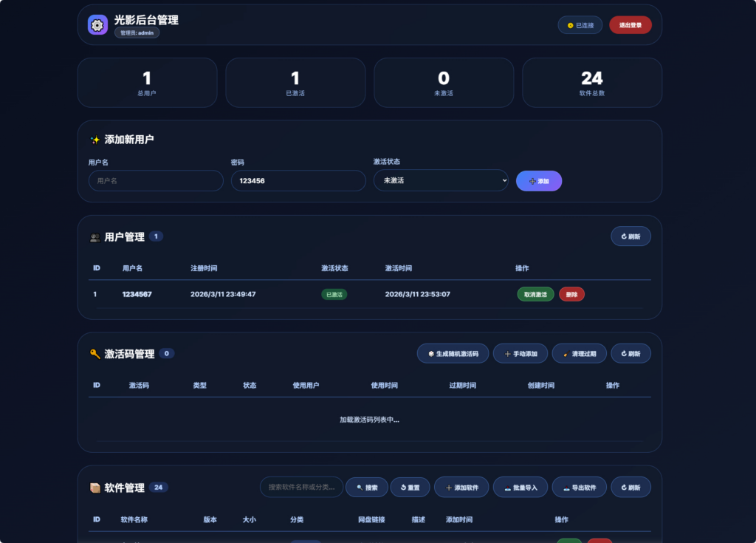Open the 手动添加 activation code dialog
Viewport: 756px width, 543px height.
pyautogui.click(x=519, y=353)
